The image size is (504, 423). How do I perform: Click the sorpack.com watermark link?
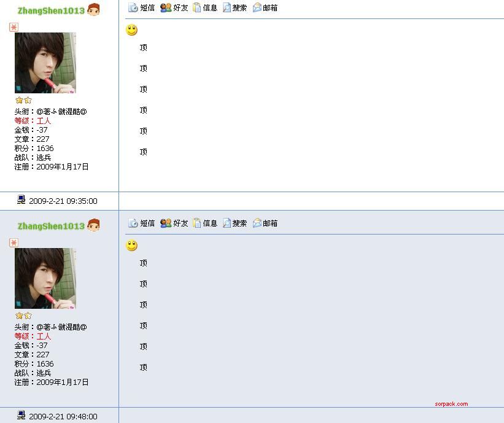coord(451,404)
